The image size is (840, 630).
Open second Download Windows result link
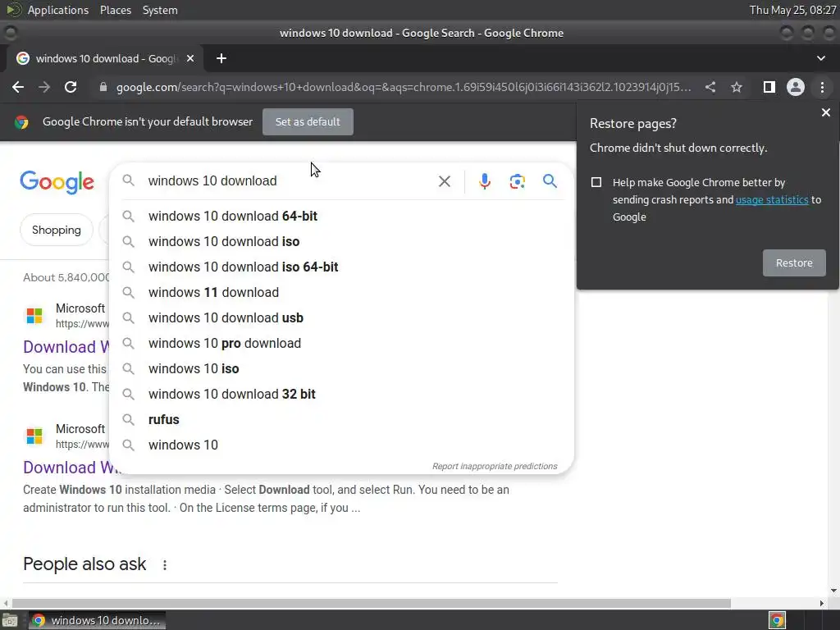point(70,467)
